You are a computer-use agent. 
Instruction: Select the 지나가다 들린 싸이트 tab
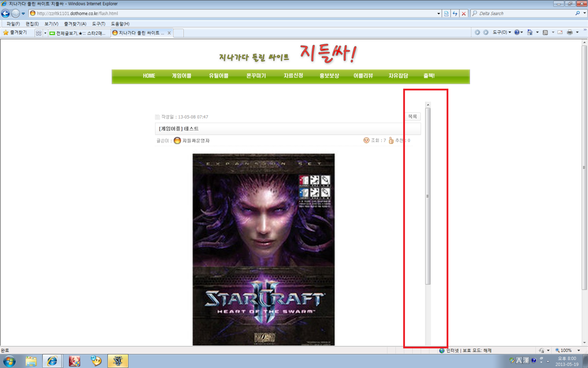[139, 33]
